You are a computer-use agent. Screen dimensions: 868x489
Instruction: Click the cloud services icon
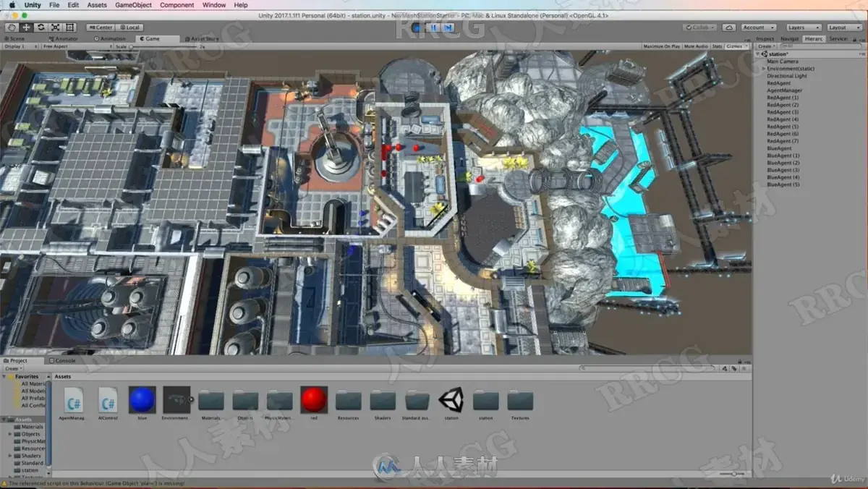(x=729, y=27)
